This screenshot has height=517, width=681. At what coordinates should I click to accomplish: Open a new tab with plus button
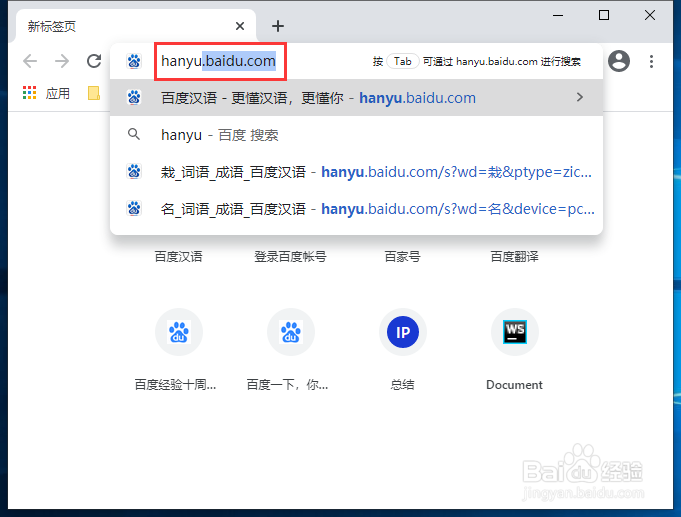278,27
